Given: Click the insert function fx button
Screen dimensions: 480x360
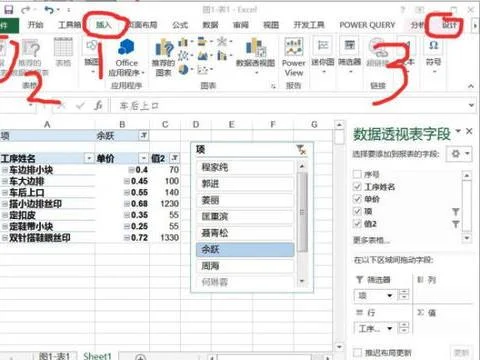Looking at the screenshot, I should (98, 106).
